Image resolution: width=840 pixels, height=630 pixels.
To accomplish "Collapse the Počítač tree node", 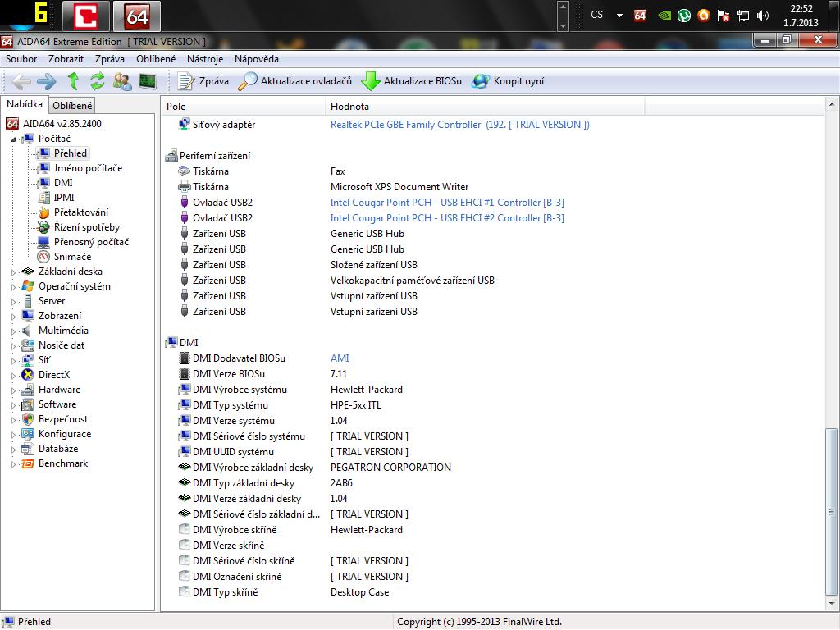I will [x=14, y=139].
